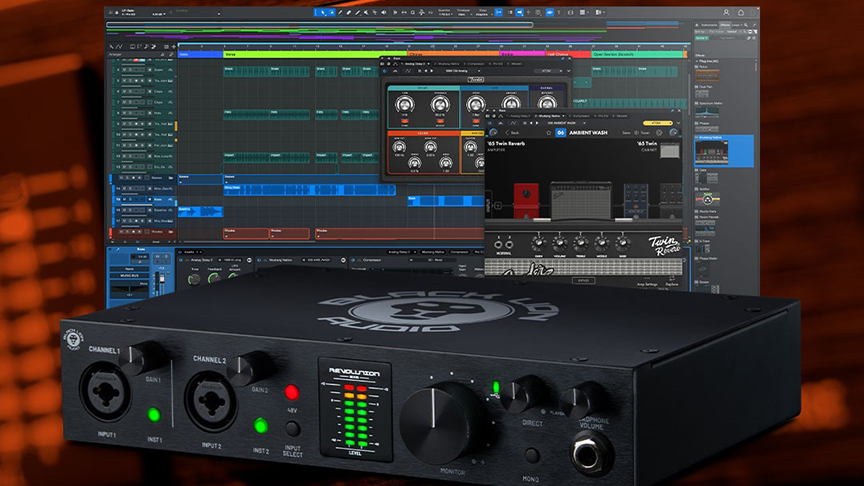
Task: Click the Open Section (Scratch) arranger section
Action: (637, 55)
